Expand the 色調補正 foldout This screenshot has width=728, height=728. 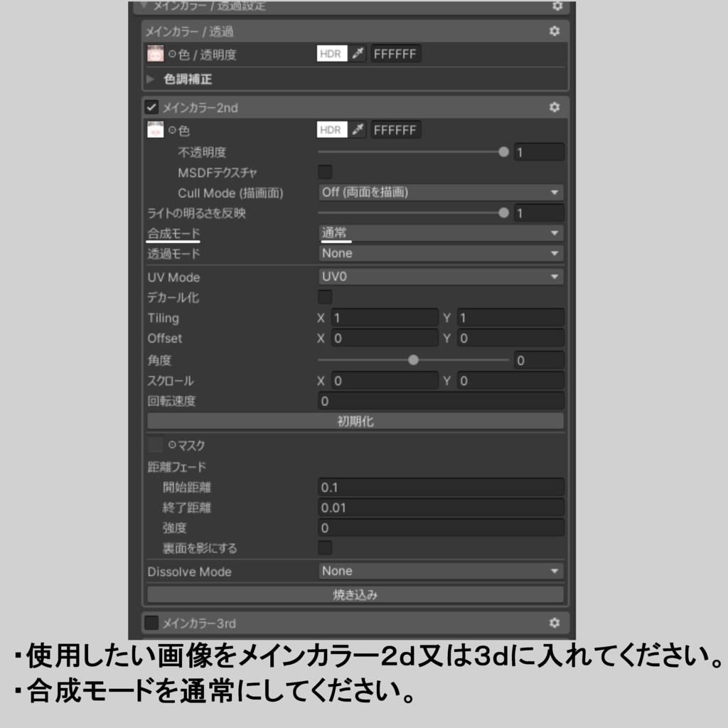point(150,79)
